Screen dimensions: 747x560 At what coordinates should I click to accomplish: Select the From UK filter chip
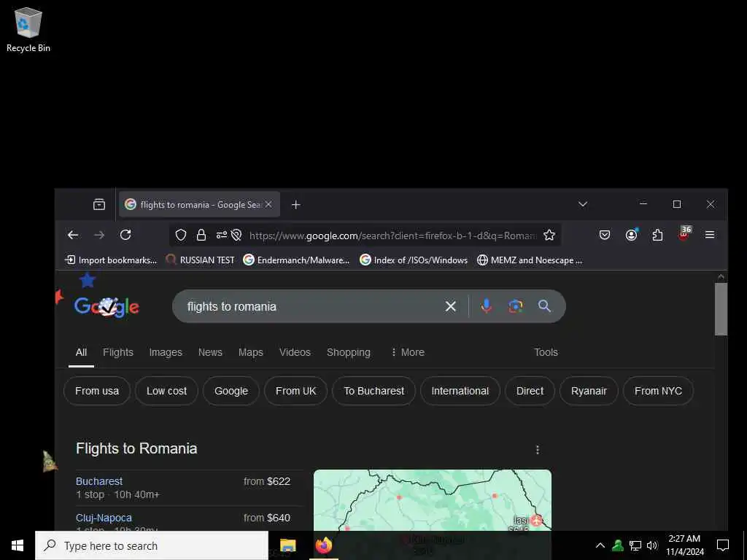(296, 391)
